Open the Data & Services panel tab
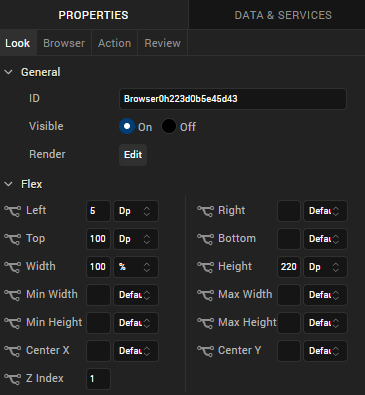This screenshot has width=365, height=395. click(x=283, y=15)
